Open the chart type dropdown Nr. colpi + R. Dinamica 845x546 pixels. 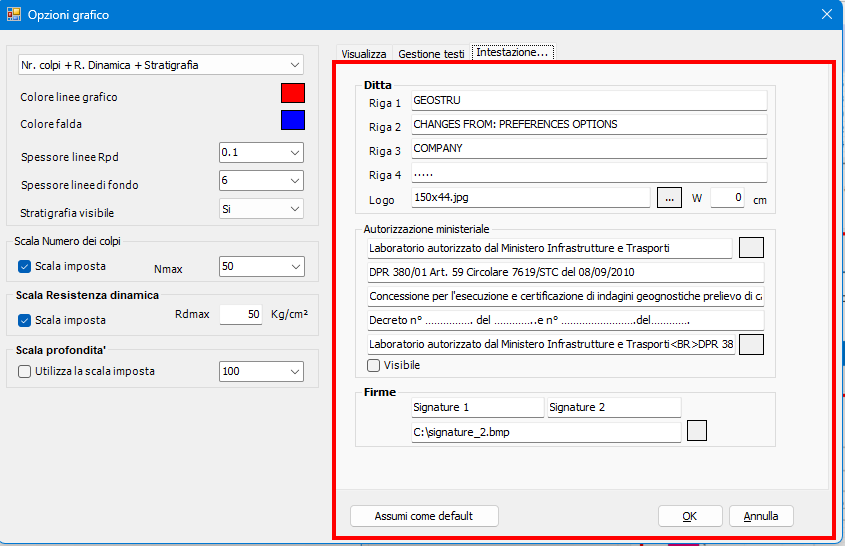[x=161, y=65]
